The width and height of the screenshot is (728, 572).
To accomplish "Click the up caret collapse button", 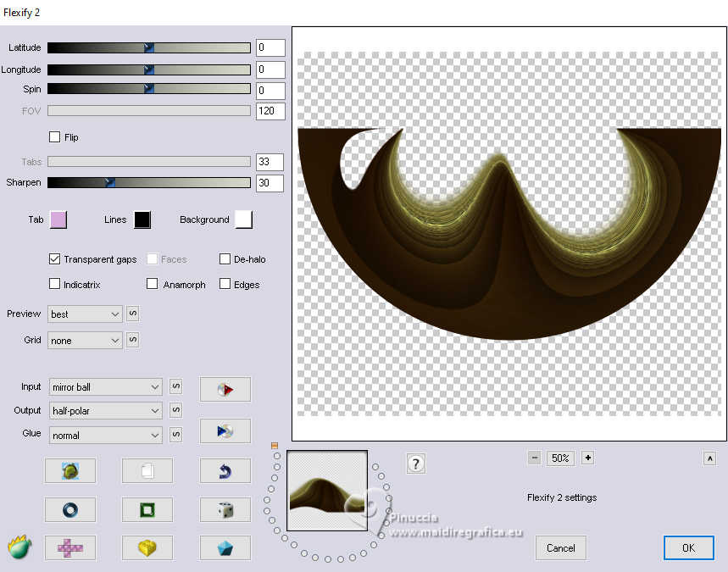I will pos(710,458).
